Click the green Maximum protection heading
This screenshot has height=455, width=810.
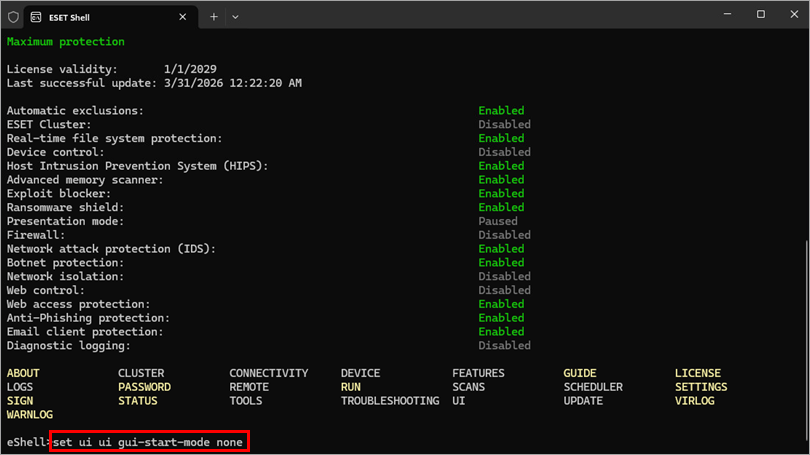(65, 42)
